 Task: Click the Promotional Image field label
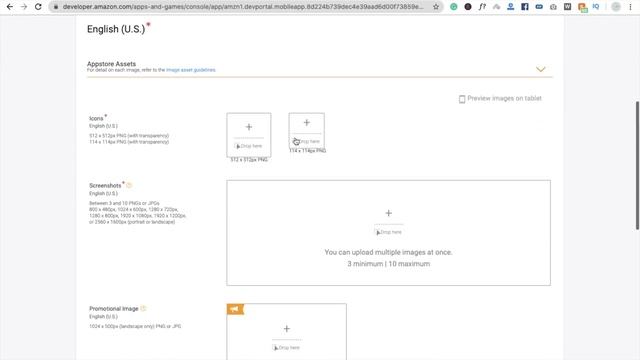114,309
